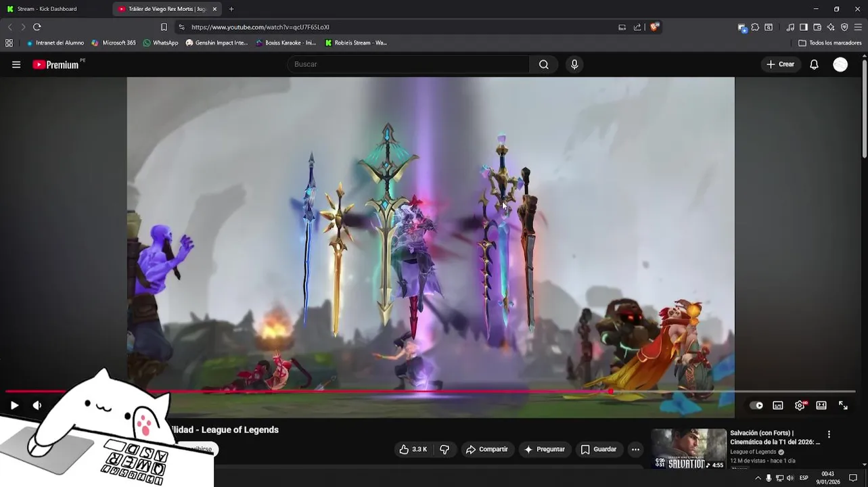Focus the Buscar search field

(x=409, y=64)
